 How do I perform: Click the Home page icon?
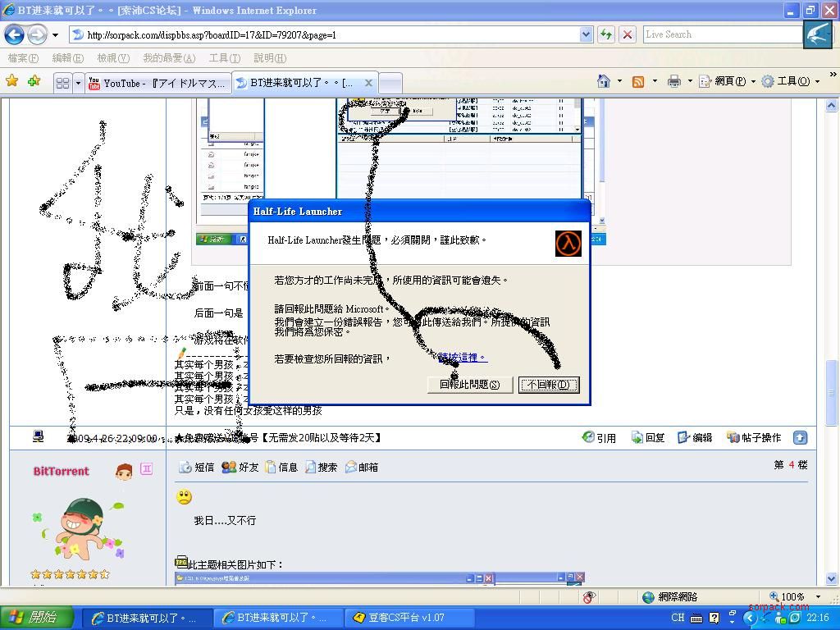coord(605,81)
